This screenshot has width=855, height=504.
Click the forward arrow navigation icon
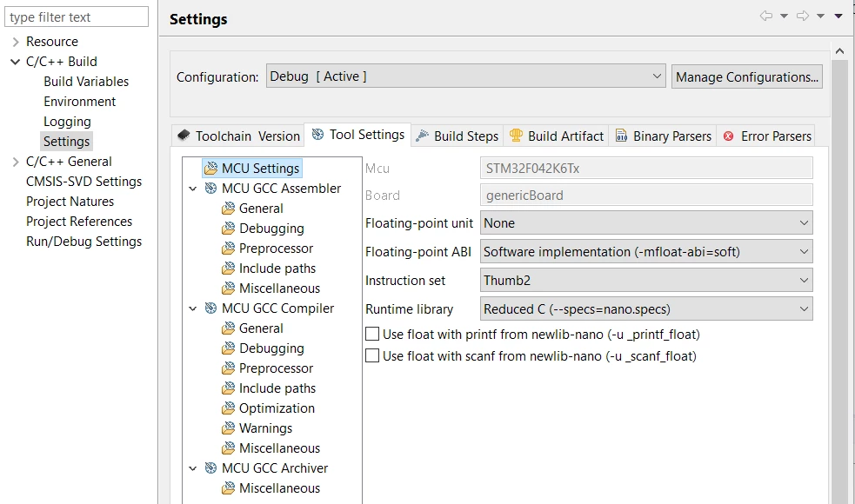(803, 16)
